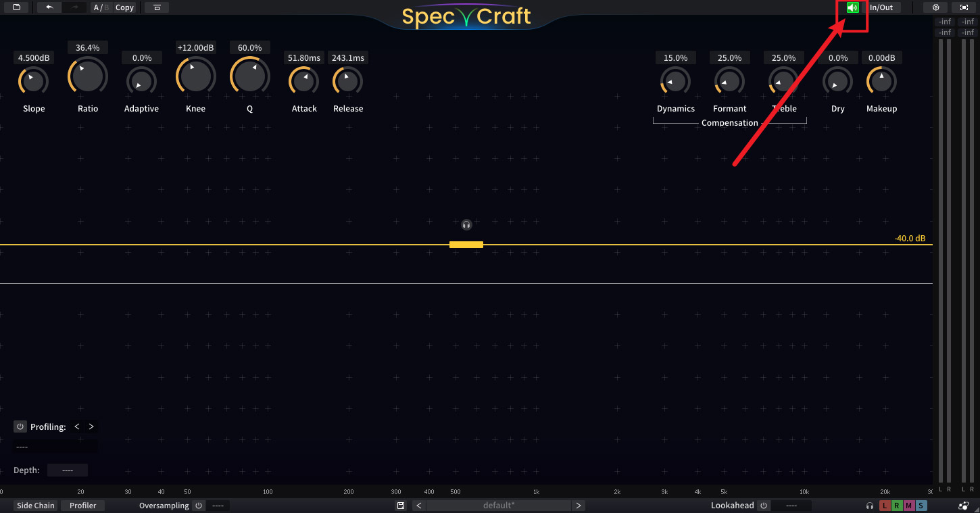Go to next profile with Profiling right arrow

coord(91,426)
